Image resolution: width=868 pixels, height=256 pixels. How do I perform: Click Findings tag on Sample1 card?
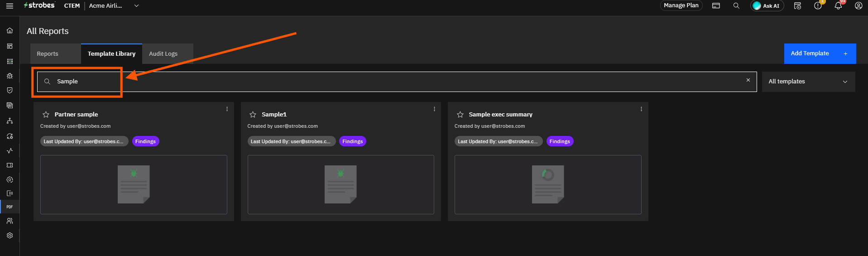352,141
